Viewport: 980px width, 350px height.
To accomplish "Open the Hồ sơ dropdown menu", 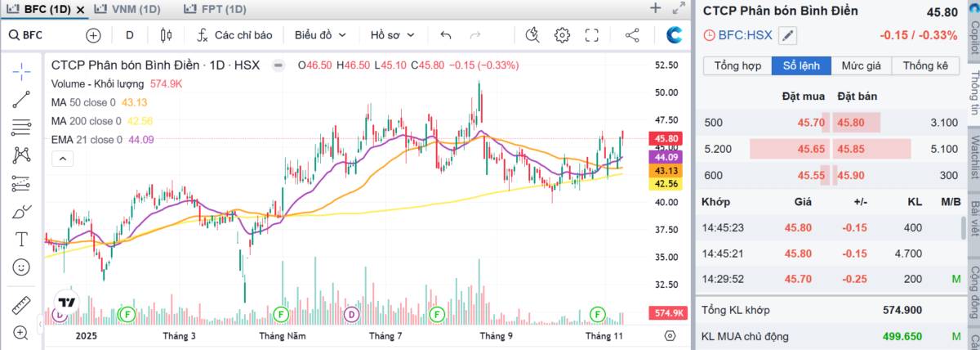I will [x=392, y=35].
